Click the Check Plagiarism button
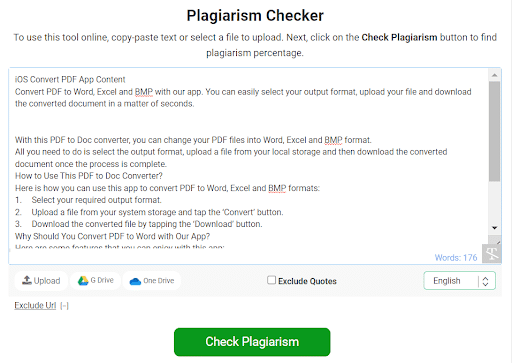The width and height of the screenshot is (512, 363). [252, 342]
